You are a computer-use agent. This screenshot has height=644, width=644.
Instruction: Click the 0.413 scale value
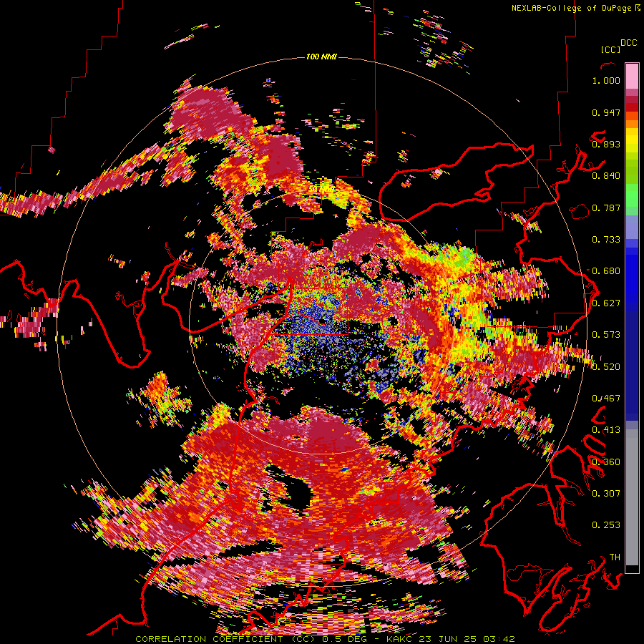tap(606, 430)
